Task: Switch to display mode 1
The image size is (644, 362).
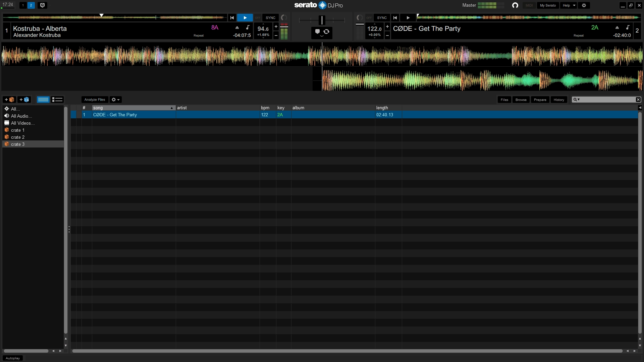Action: tap(23, 5)
